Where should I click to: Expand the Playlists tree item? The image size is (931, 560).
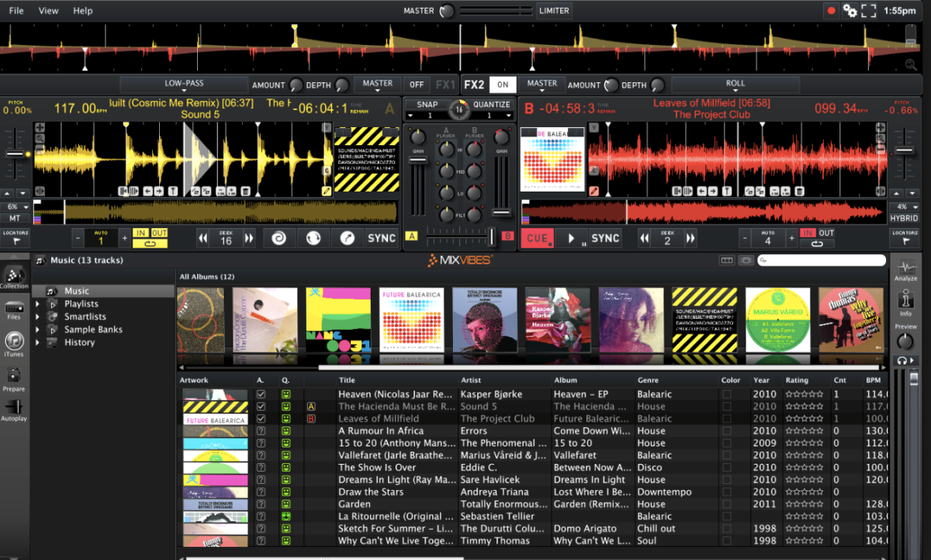point(37,304)
